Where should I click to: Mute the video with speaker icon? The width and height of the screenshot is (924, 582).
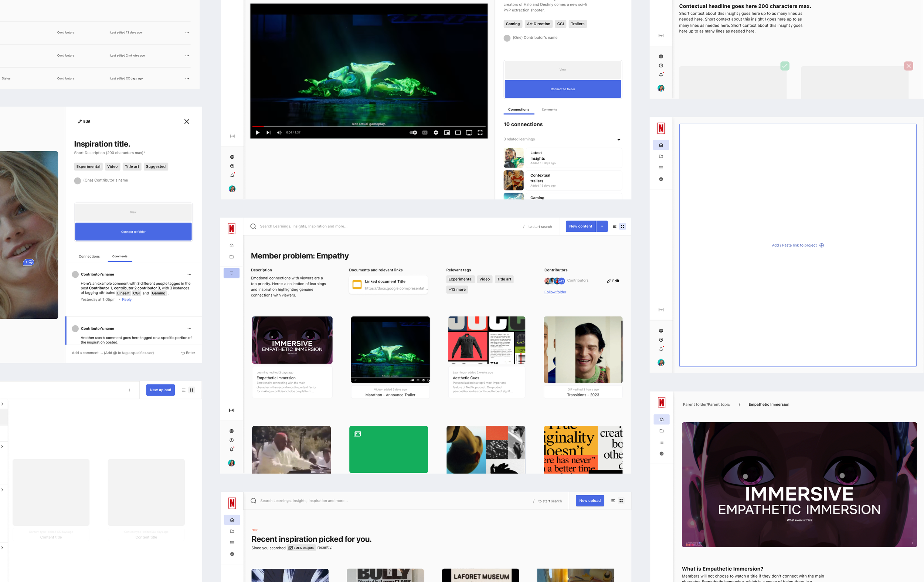tap(279, 132)
